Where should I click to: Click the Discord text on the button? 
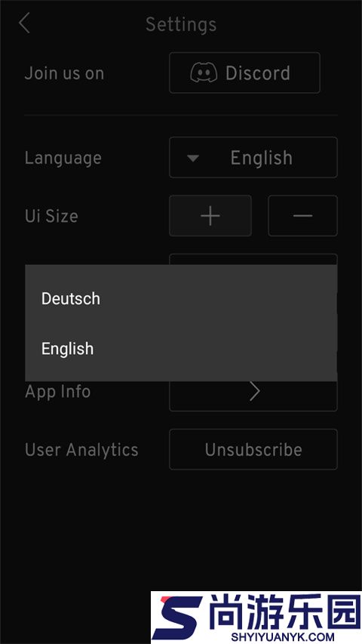[258, 73]
